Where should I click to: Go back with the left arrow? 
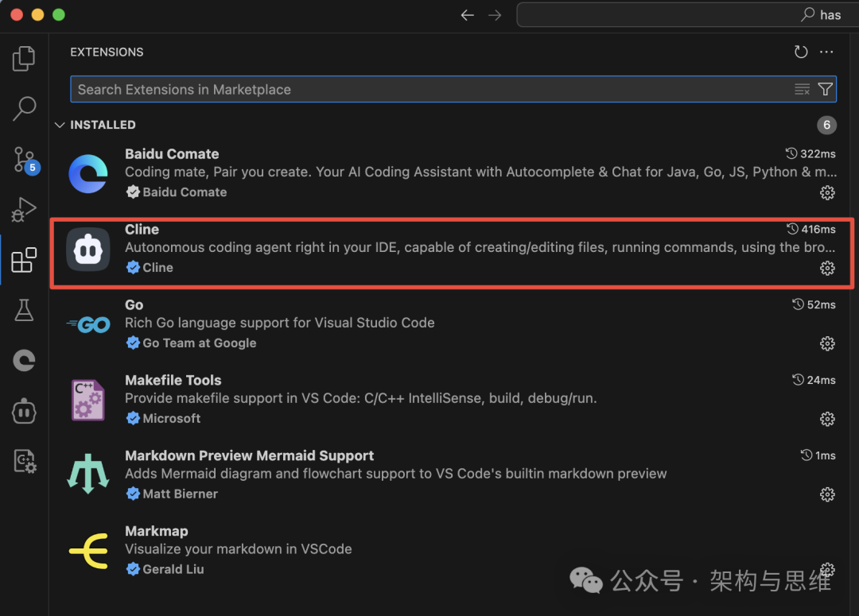pos(467,15)
